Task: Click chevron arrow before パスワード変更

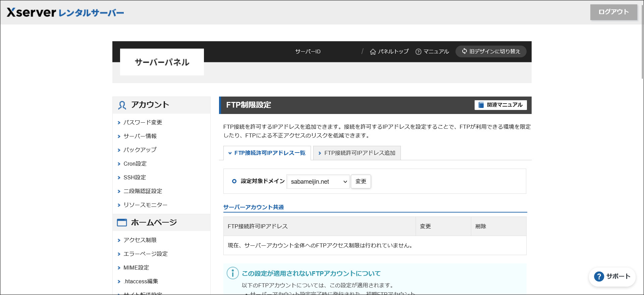Action: click(x=119, y=123)
